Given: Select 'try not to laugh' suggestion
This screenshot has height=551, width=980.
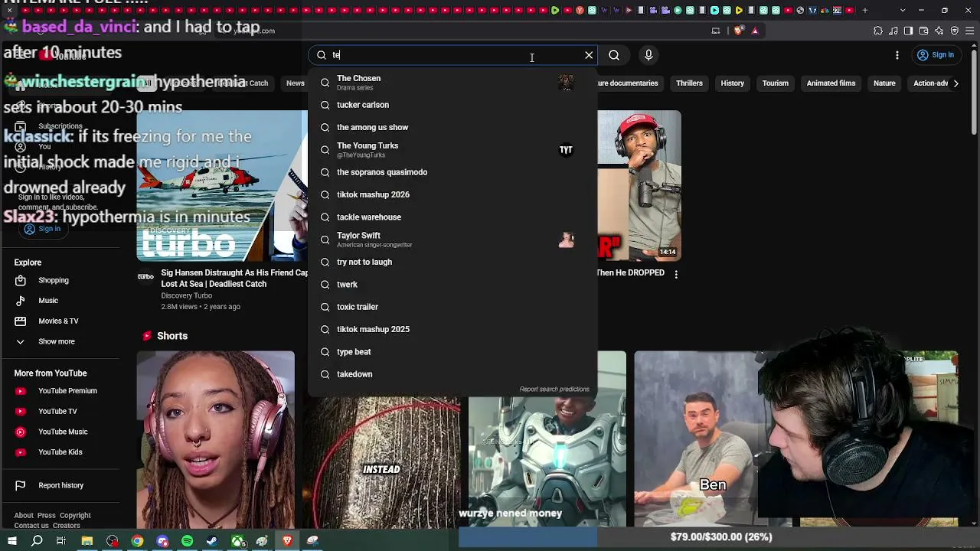Looking at the screenshot, I should click(x=452, y=262).
